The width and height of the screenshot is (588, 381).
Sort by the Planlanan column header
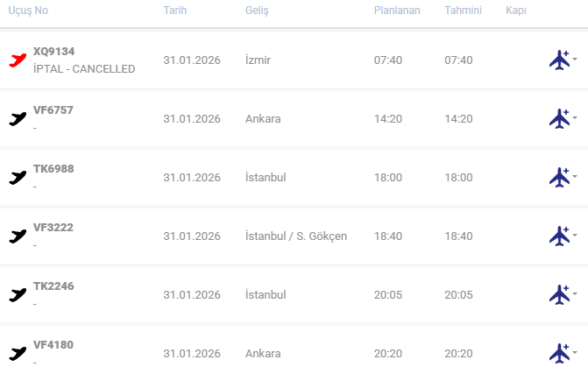click(397, 11)
